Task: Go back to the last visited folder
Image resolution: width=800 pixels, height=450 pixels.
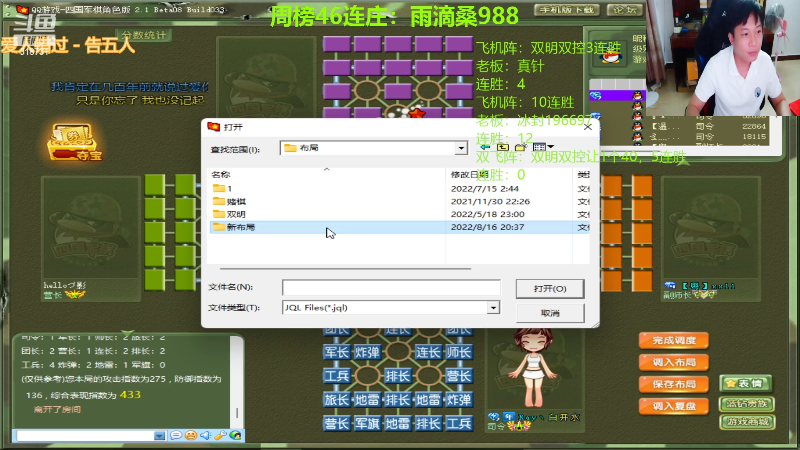Action: click(x=485, y=147)
